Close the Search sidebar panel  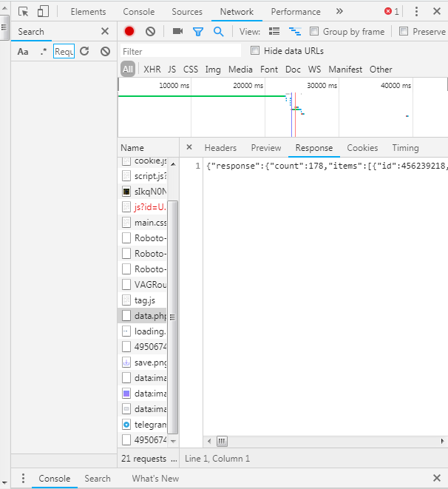(x=105, y=31)
